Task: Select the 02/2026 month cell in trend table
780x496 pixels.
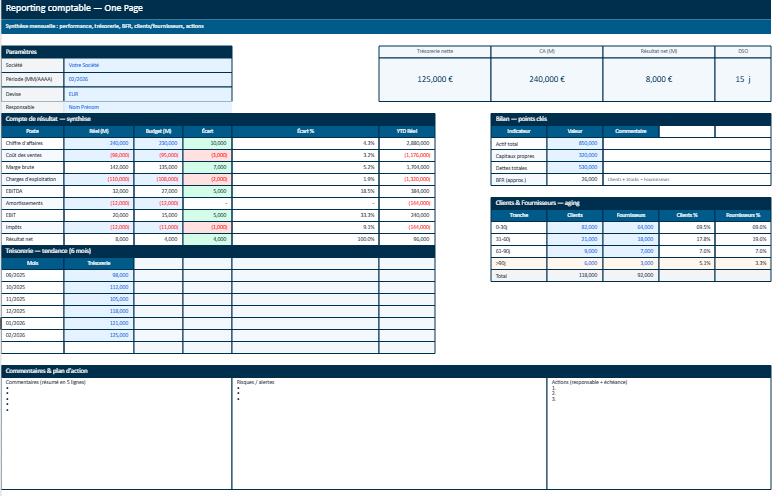Action: [33, 335]
